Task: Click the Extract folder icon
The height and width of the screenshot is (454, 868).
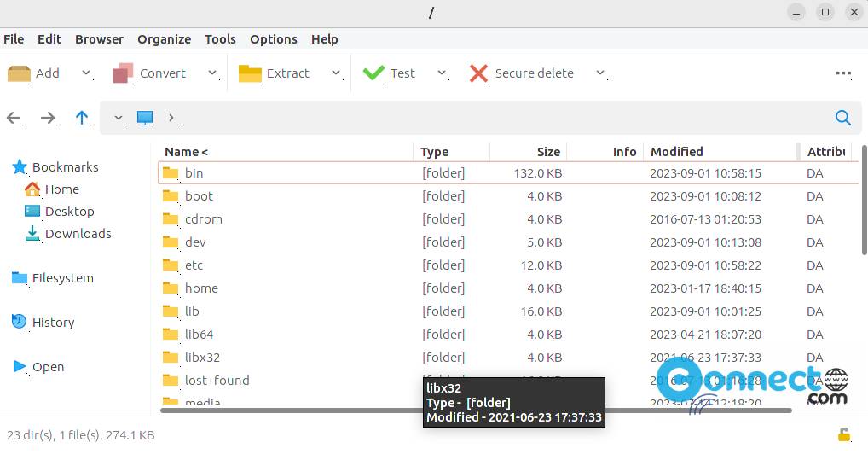Action: click(250, 73)
